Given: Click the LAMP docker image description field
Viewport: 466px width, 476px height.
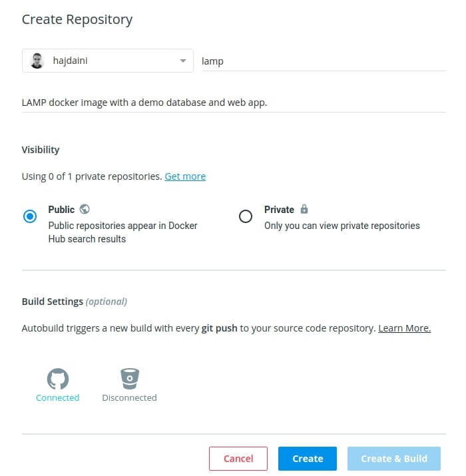Looking at the screenshot, I should (x=233, y=103).
